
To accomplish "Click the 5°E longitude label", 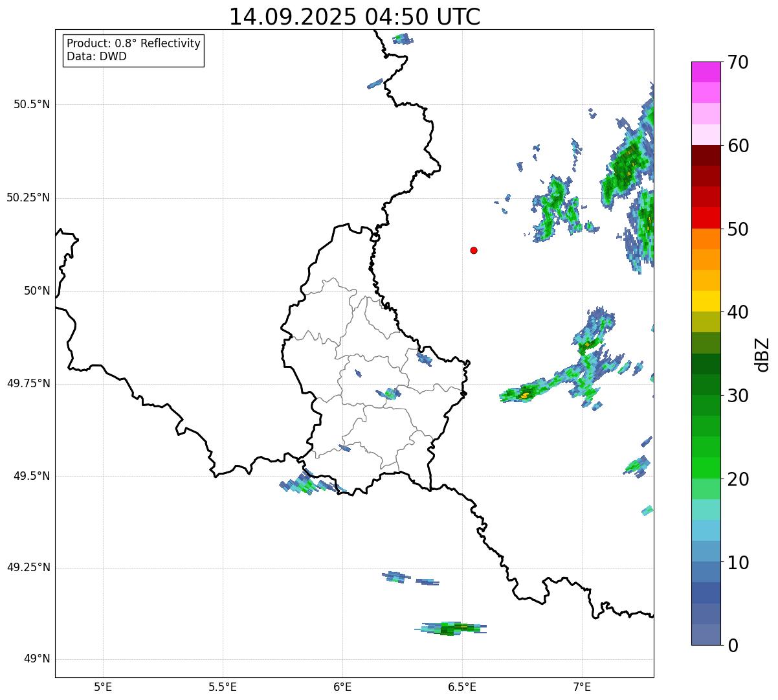I will pyautogui.click(x=103, y=686).
